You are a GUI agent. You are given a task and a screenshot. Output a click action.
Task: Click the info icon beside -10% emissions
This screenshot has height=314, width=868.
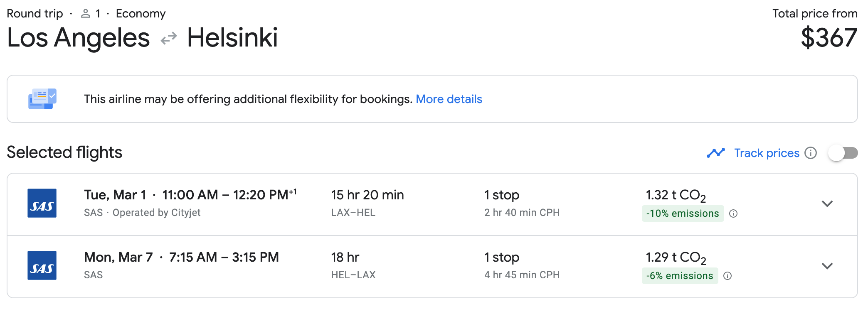click(x=734, y=213)
